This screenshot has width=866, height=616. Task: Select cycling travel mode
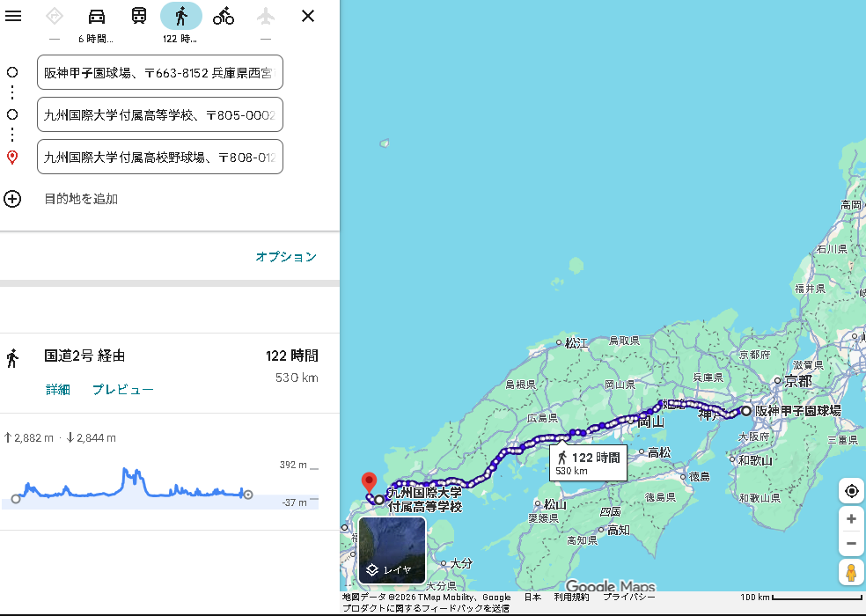(x=224, y=16)
